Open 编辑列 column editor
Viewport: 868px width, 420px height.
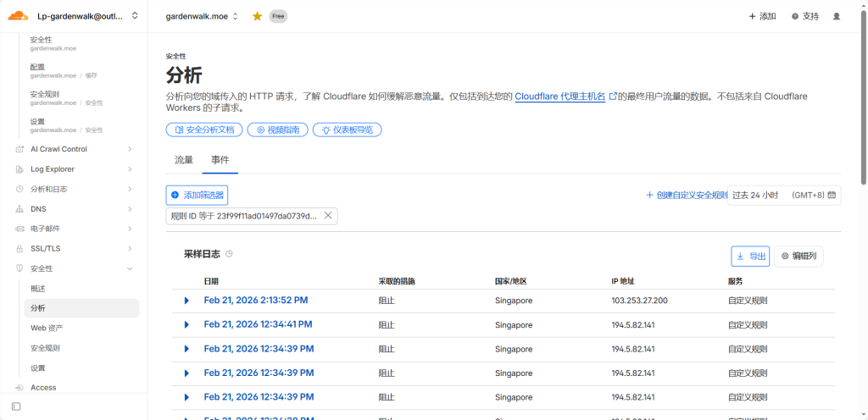798,257
